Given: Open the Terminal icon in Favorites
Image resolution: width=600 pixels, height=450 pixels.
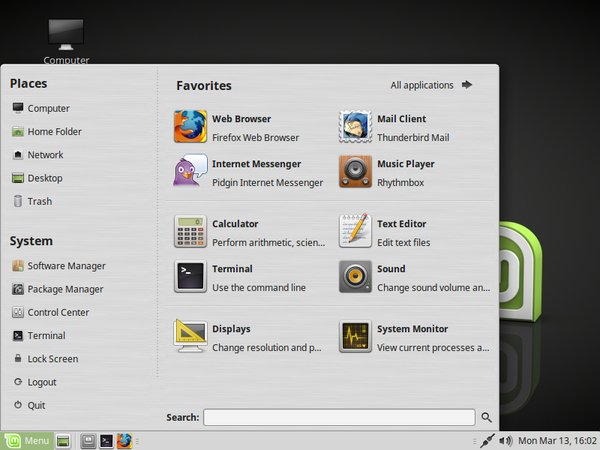Looking at the screenshot, I should (190, 276).
